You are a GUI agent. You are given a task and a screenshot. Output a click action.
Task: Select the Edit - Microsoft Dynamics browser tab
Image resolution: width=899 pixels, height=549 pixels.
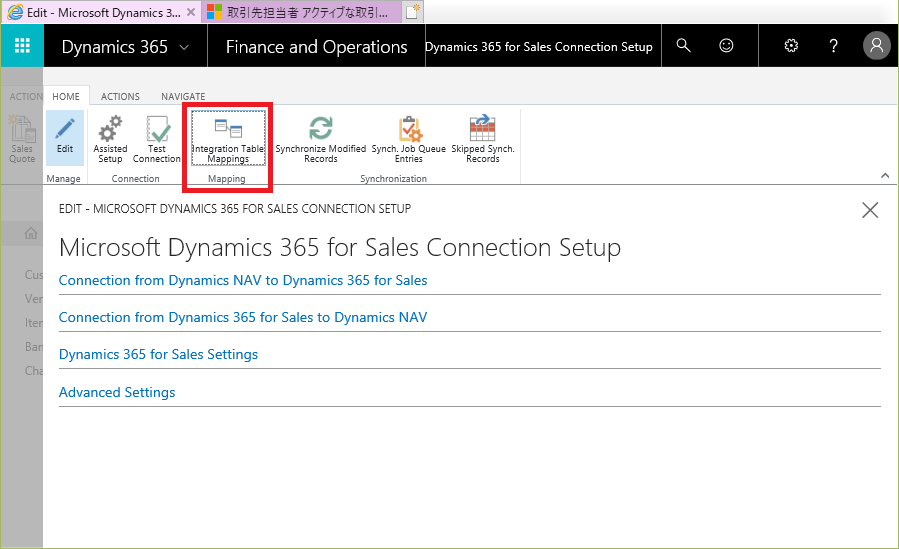[x=101, y=13]
